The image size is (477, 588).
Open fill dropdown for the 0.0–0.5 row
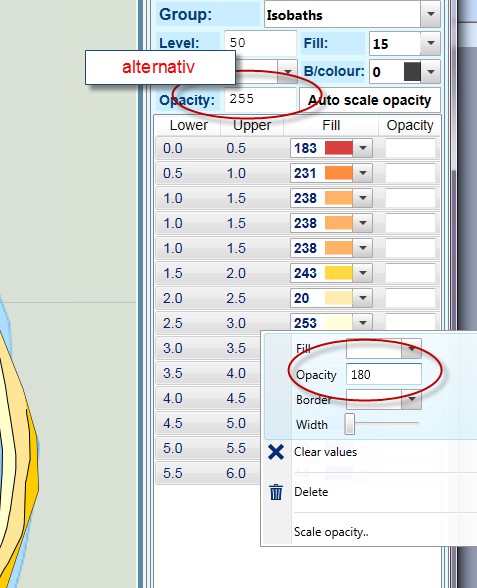coord(363,148)
